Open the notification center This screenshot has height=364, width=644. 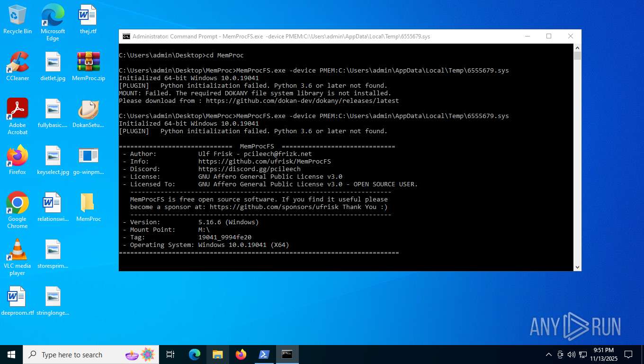tap(628, 355)
